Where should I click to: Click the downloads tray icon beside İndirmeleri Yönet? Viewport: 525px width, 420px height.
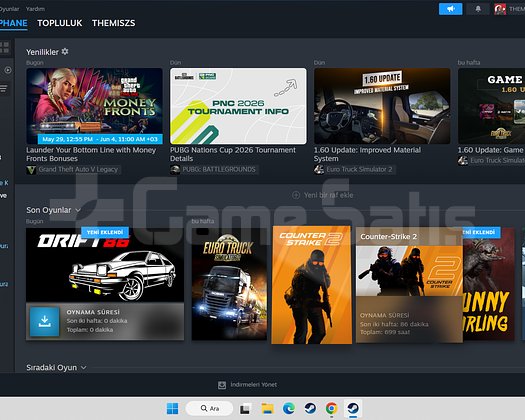(222, 385)
